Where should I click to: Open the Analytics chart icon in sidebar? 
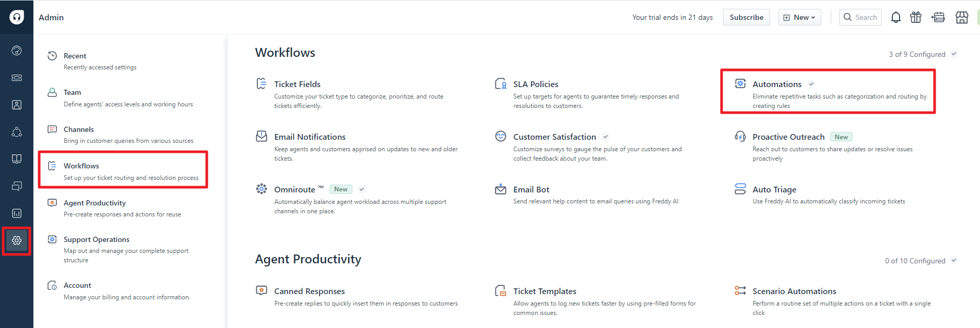[17, 213]
